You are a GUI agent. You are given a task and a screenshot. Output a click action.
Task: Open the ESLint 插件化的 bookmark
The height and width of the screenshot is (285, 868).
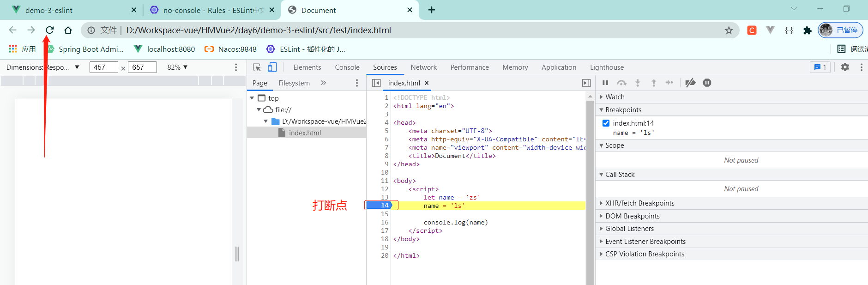[306, 49]
